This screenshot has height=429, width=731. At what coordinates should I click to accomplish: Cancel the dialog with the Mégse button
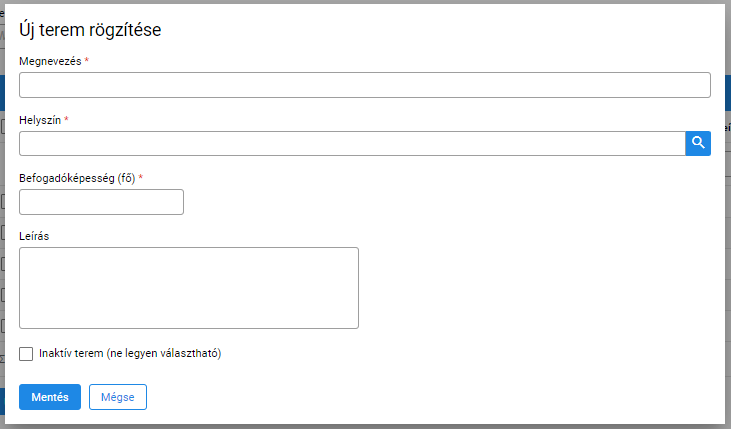click(x=118, y=397)
